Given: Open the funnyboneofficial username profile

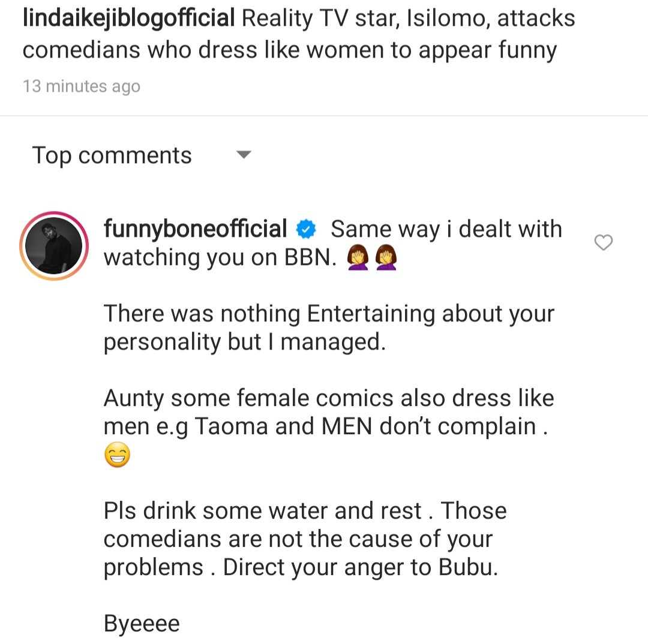Looking at the screenshot, I should pyautogui.click(x=195, y=229).
